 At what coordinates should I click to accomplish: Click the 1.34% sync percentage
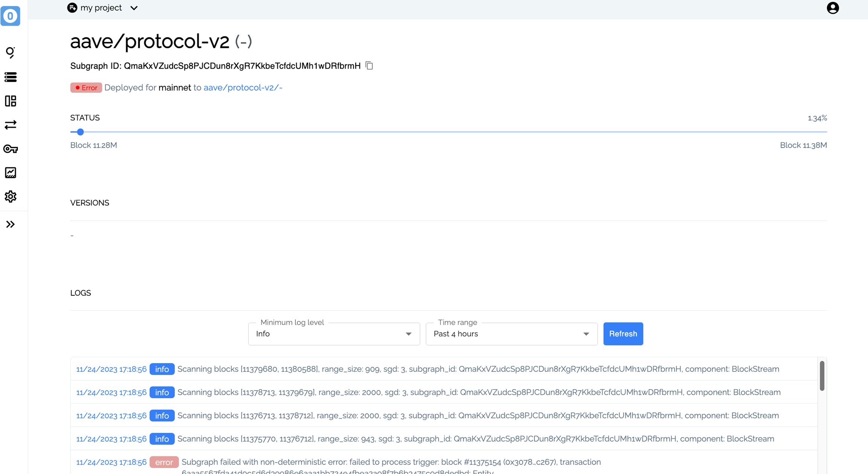(817, 118)
